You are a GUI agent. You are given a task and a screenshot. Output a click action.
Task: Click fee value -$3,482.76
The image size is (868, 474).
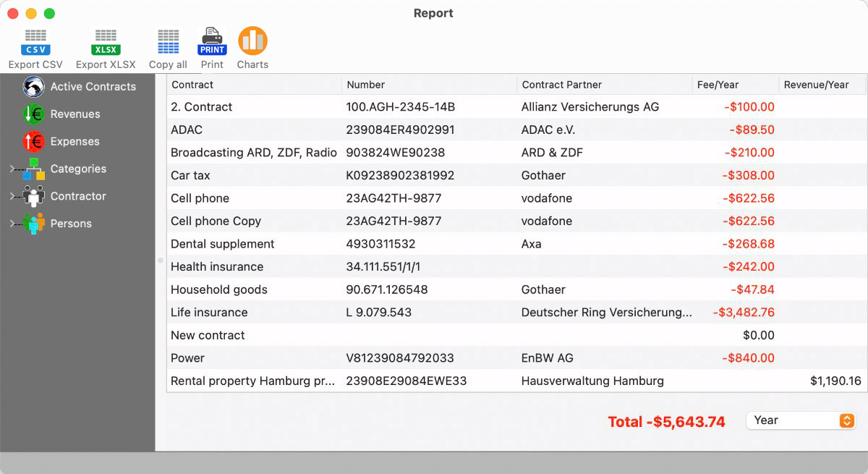pos(744,313)
